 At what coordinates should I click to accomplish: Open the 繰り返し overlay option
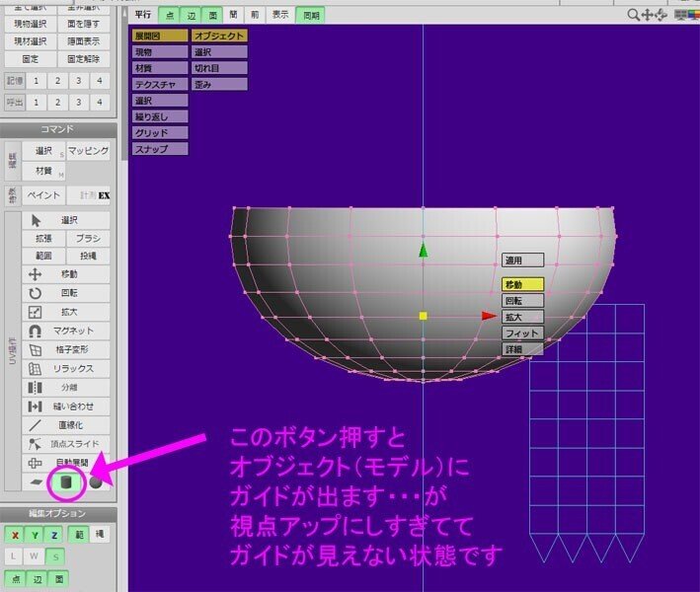click(160, 116)
